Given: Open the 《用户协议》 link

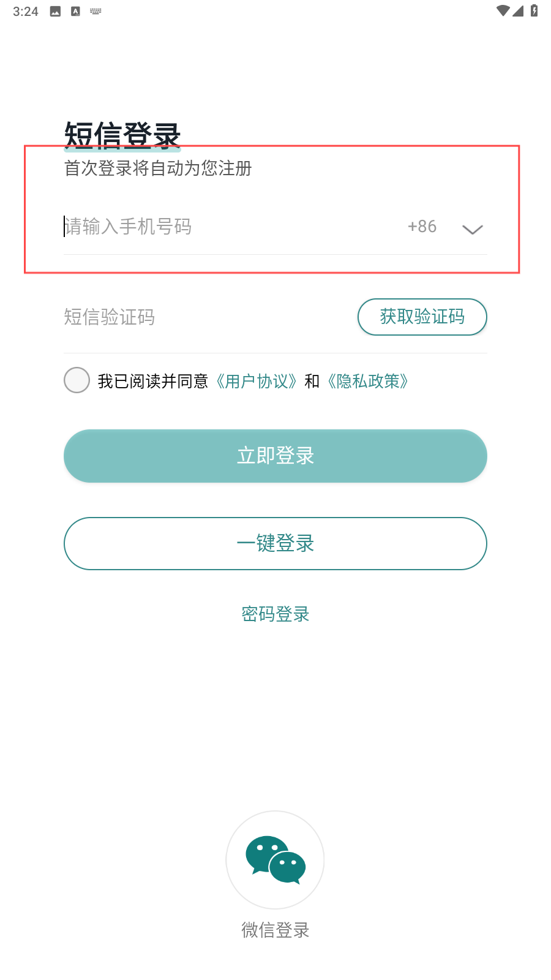Looking at the screenshot, I should (x=257, y=381).
